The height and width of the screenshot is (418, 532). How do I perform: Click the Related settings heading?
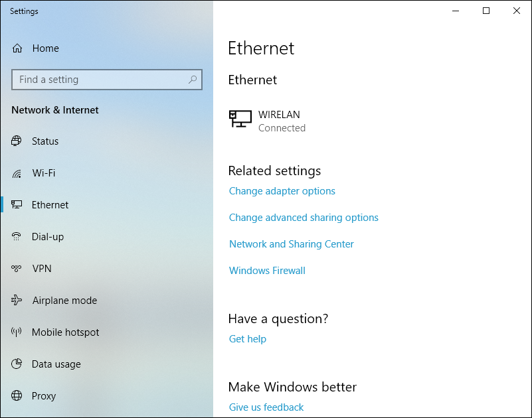274,171
